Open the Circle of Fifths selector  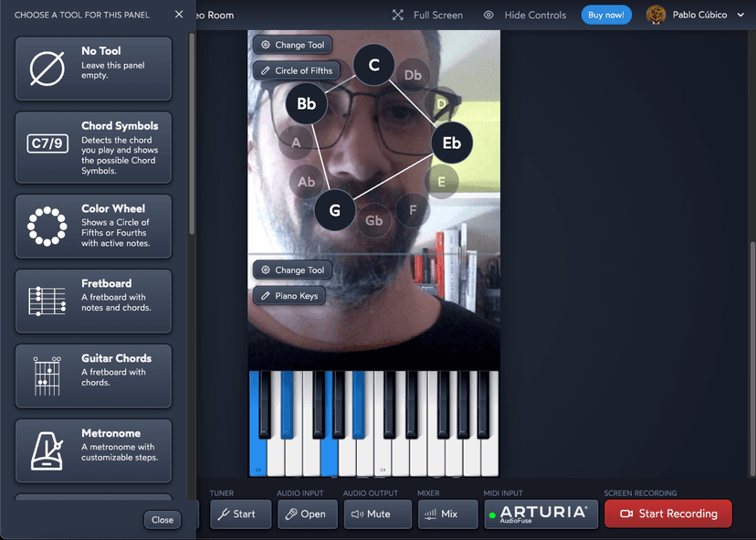(x=296, y=70)
